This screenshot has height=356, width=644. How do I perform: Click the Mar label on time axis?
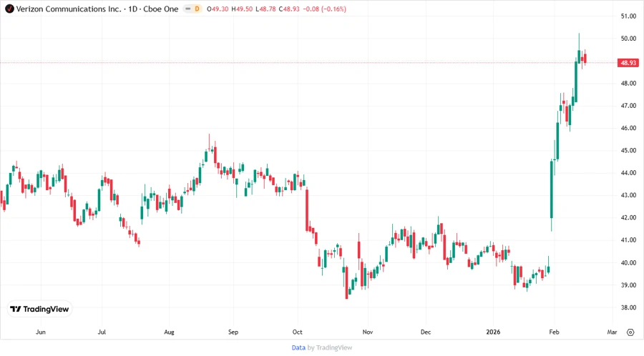click(x=612, y=332)
